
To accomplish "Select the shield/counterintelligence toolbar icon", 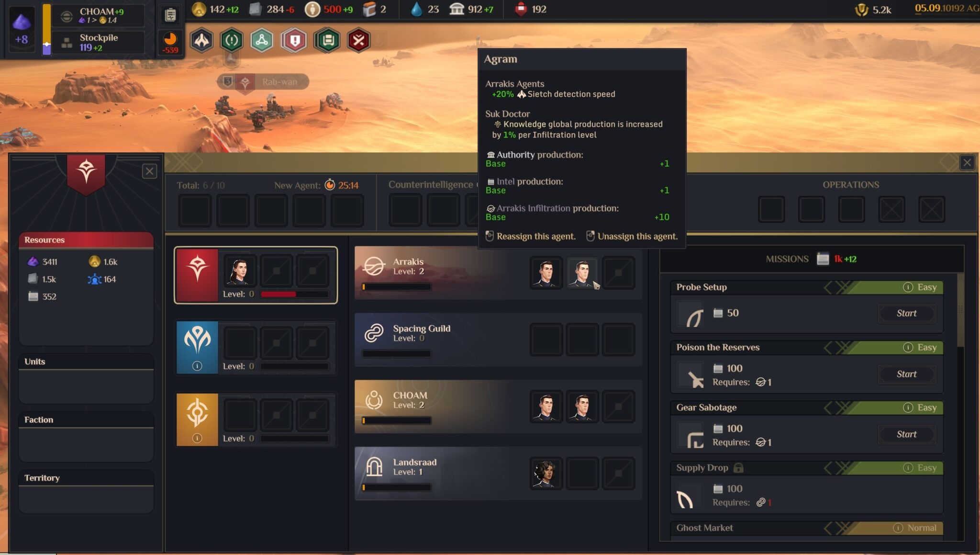I will (x=295, y=40).
